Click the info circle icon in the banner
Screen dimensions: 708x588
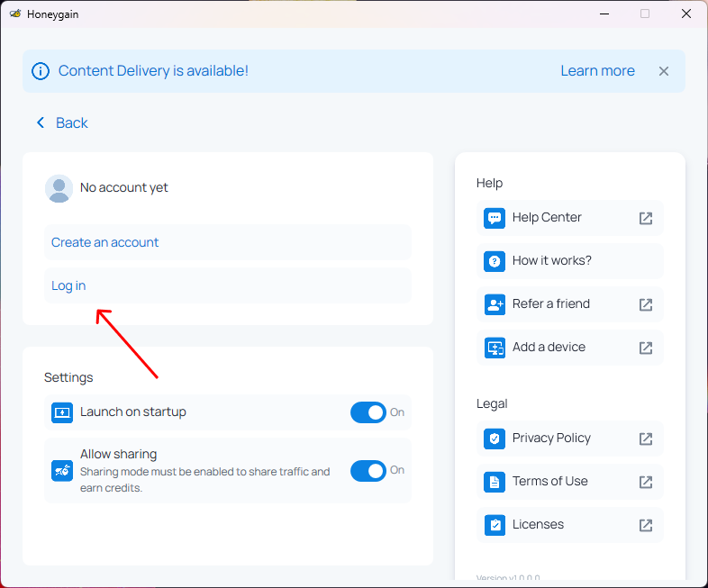point(41,71)
